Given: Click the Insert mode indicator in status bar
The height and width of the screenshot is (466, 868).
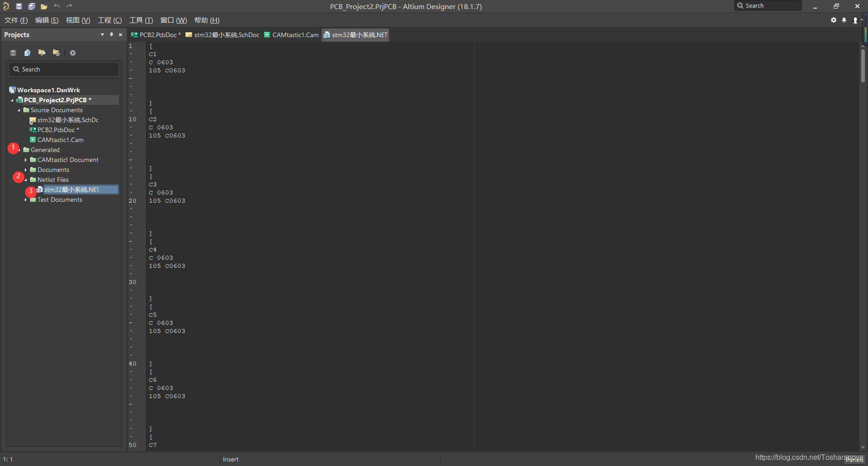Looking at the screenshot, I should tap(231, 459).
